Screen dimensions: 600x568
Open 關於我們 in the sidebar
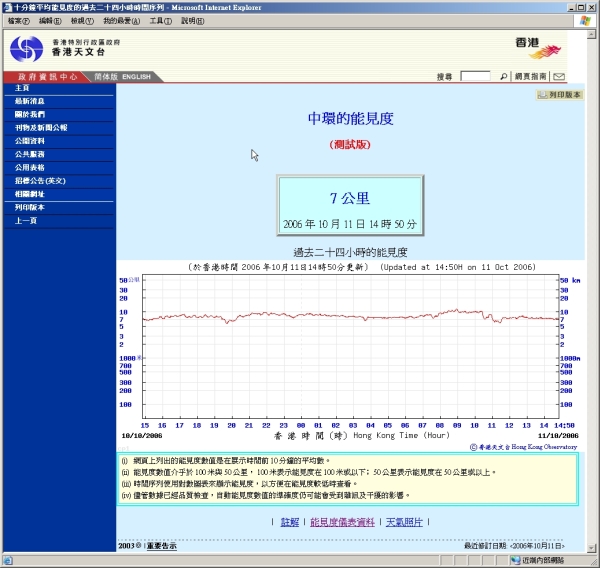(x=29, y=114)
